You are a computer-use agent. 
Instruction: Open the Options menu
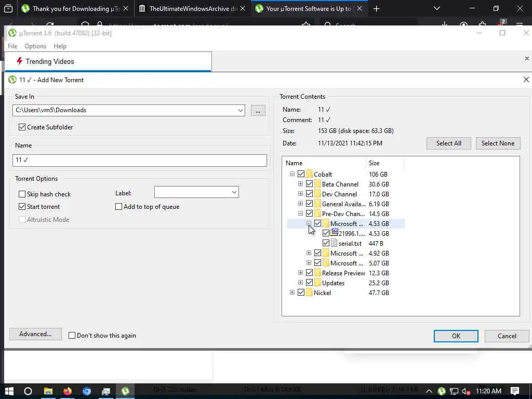pyautogui.click(x=35, y=46)
